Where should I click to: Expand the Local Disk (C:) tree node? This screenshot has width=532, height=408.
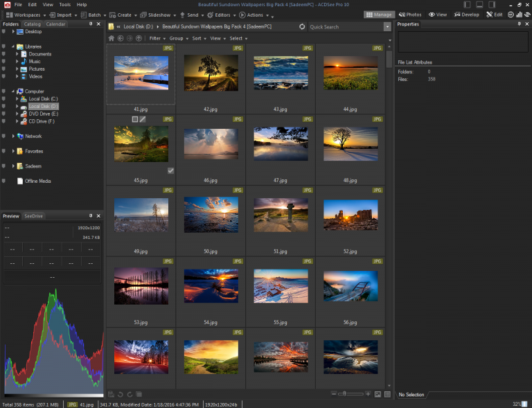pos(17,98)
